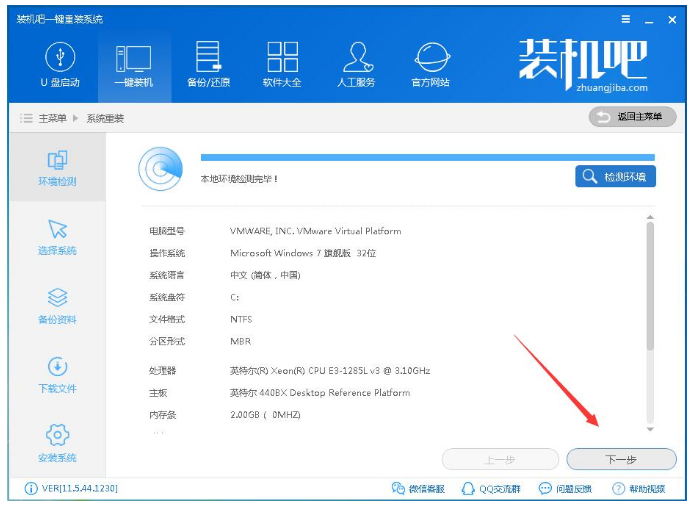Click the vertical scrollbar thumb
The height and width of the screenshot is (506, 694).
(x=650, y=286)
